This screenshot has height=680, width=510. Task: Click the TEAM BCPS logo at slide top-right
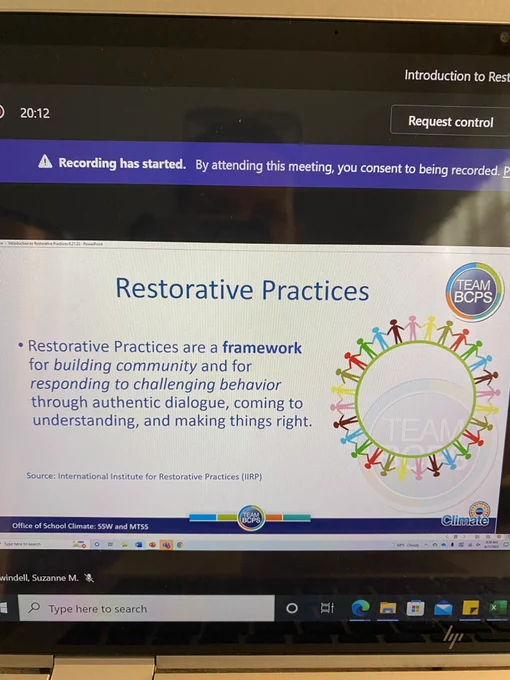pyautogui.click(x=474, y=291)
